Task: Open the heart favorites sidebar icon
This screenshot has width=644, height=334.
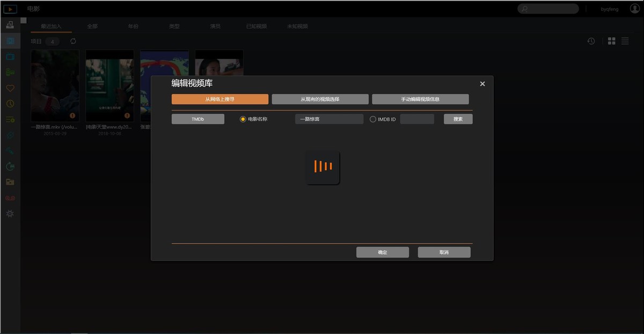Action: pyautogui.click(x=10, y=88)
